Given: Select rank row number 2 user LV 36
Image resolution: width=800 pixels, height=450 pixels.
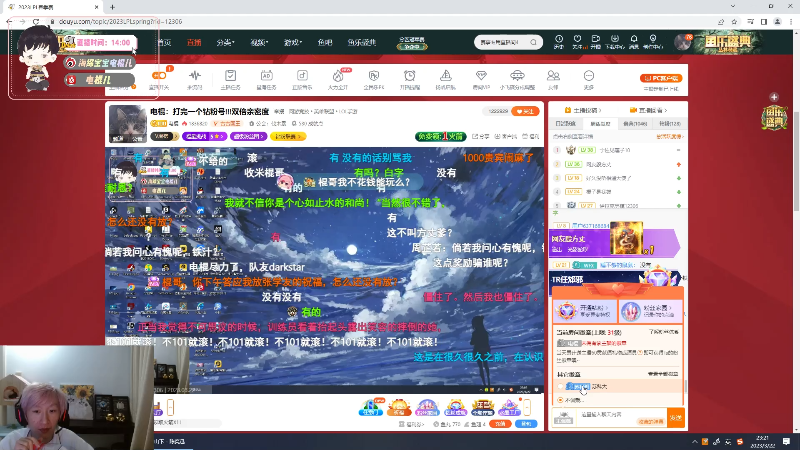Looking at the screenshot, I should click(617, 164).
